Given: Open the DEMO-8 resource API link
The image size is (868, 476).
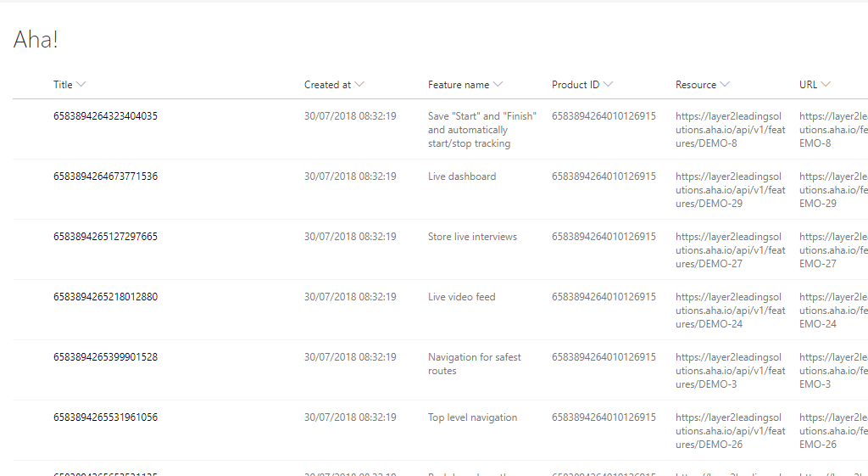Looking at the screenshot, I should (729, 130).
